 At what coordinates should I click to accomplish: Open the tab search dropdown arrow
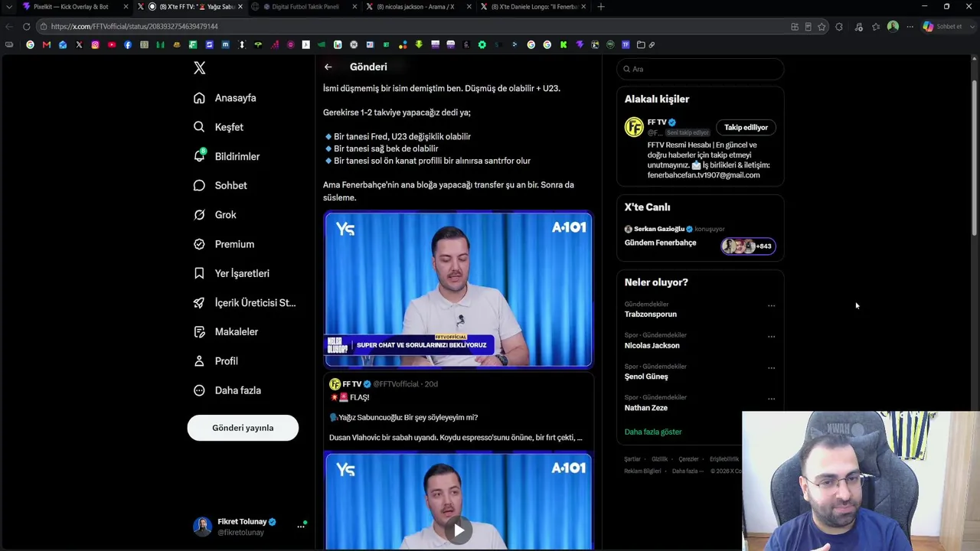[x=8, y=7]
